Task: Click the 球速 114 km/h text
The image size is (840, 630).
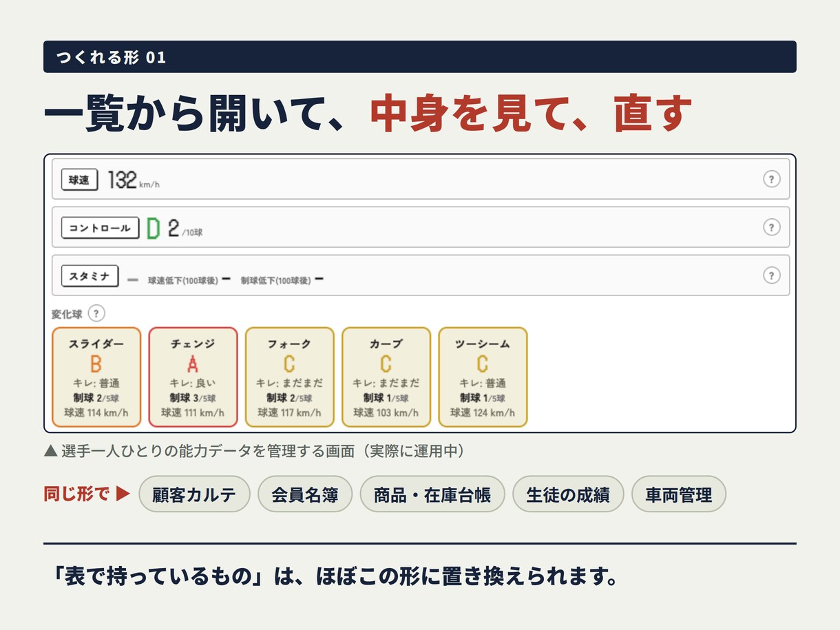Action: pos(96,413)
